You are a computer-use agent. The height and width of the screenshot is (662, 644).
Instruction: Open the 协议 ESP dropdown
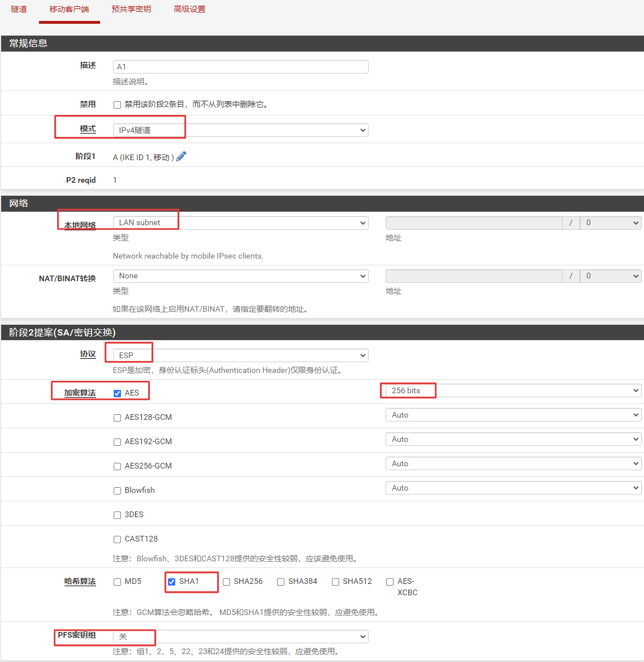tap(240, 355)
